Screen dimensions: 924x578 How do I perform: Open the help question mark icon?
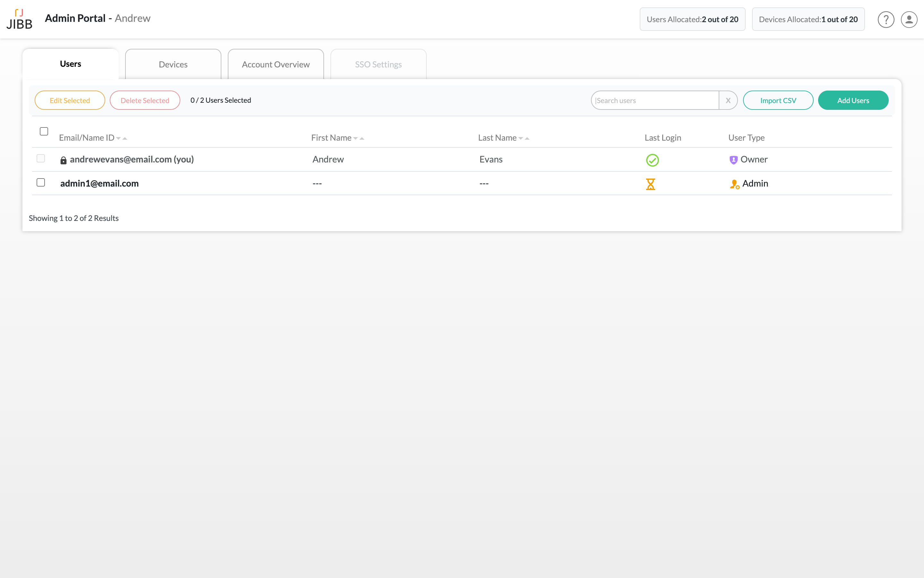886,20
